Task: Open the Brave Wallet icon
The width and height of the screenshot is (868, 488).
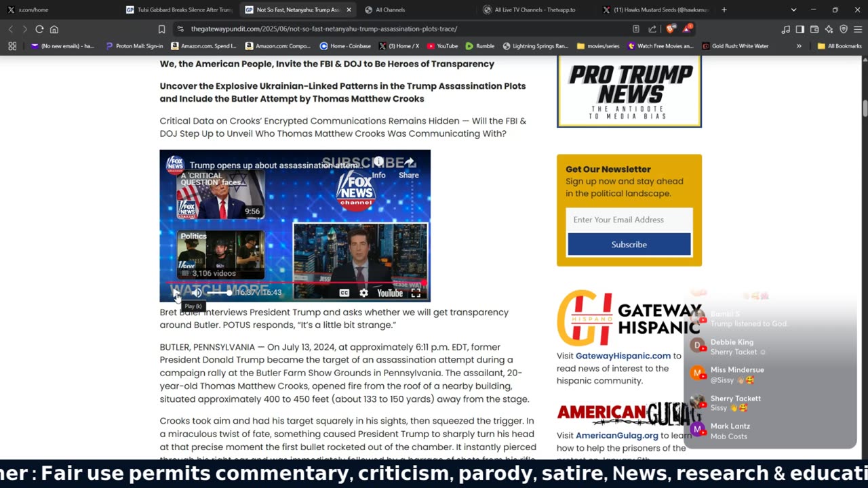Action: [814, 29]
